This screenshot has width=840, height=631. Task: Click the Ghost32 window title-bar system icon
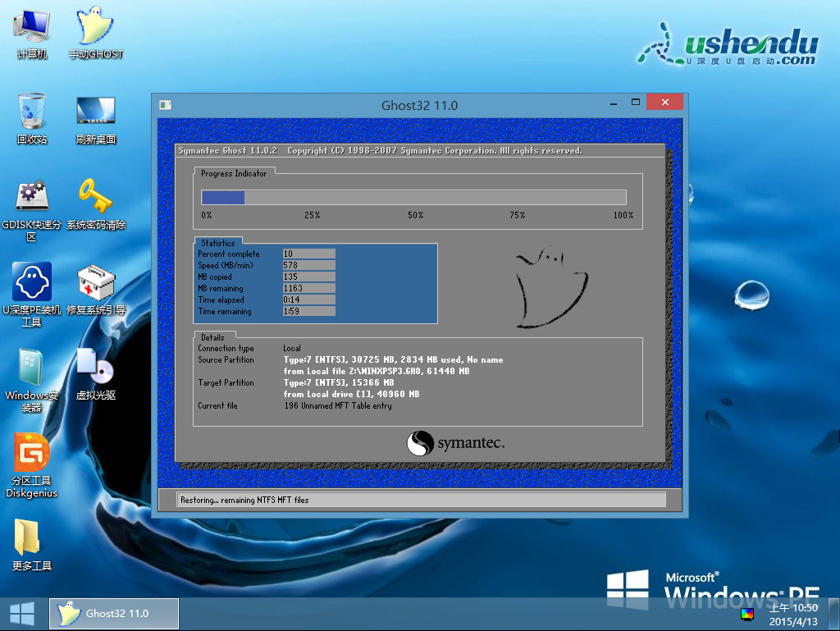[x=165, y=105]
